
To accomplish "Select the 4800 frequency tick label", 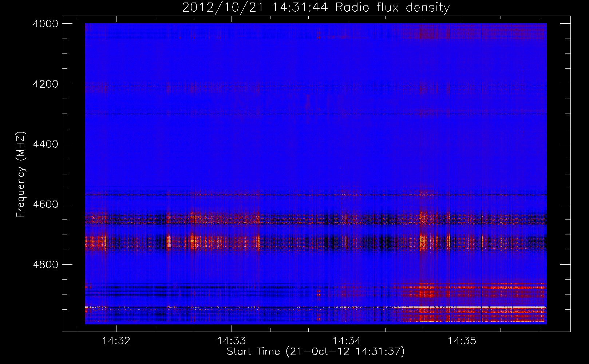I will pos(46,265).
